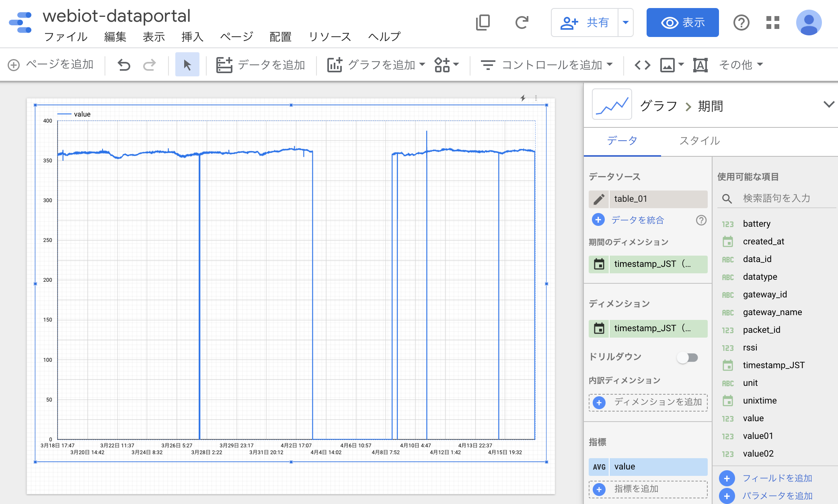
Task: Click the AVG value metric chip
Action: pyautogui.click(x=648, y=467)
